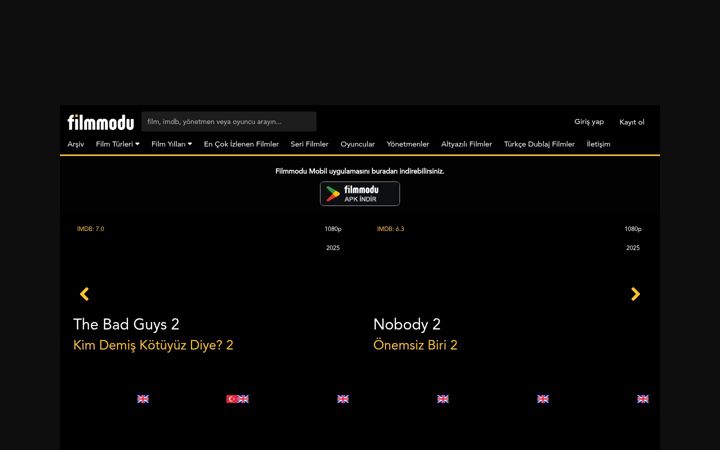Download the filmmodu APK button
This screenshot has width=720, height=450.
360,194
